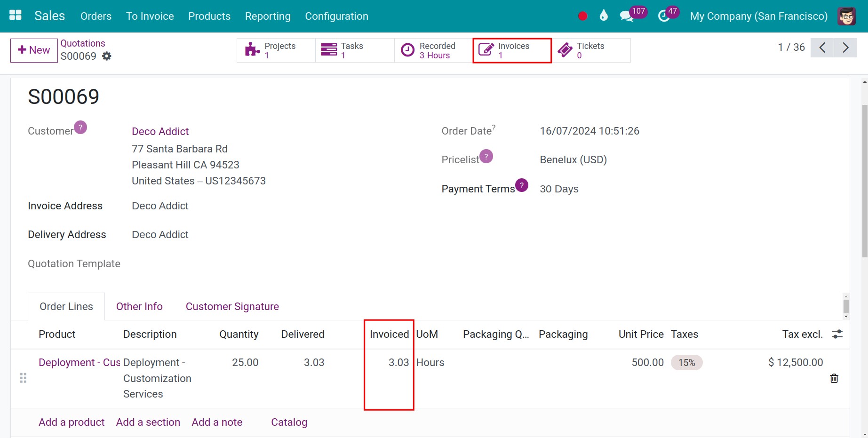Viewport: 868px width, 438px height.
Task: Click the Product column header
Action: (57, 334)
